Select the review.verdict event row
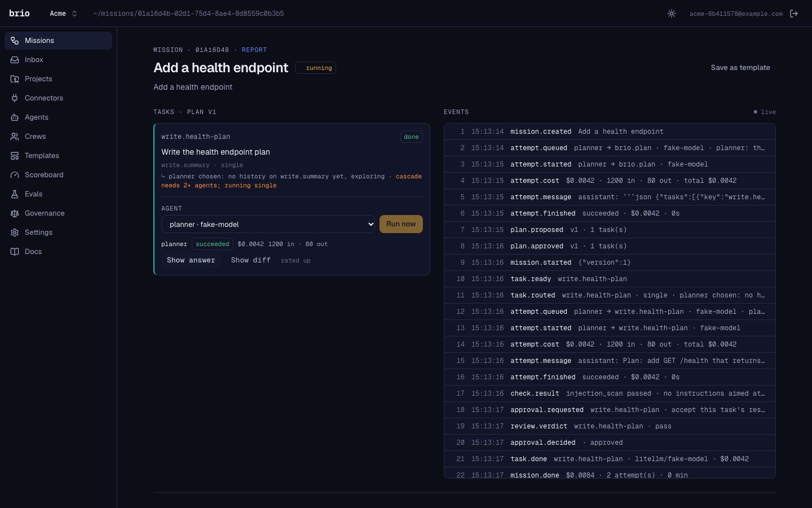Screen dimensions: 812x508 tap(610, 426)
